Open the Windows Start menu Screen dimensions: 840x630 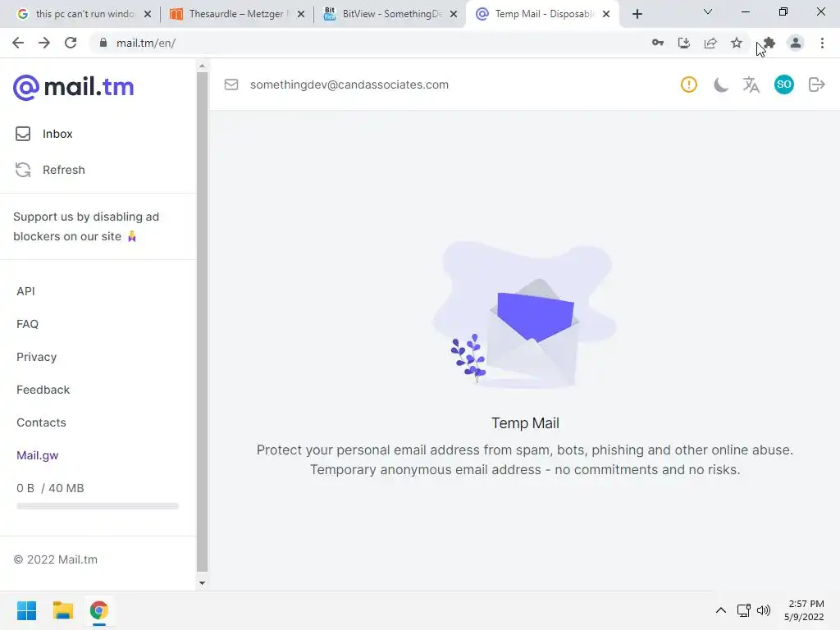[x=26, y=610]
